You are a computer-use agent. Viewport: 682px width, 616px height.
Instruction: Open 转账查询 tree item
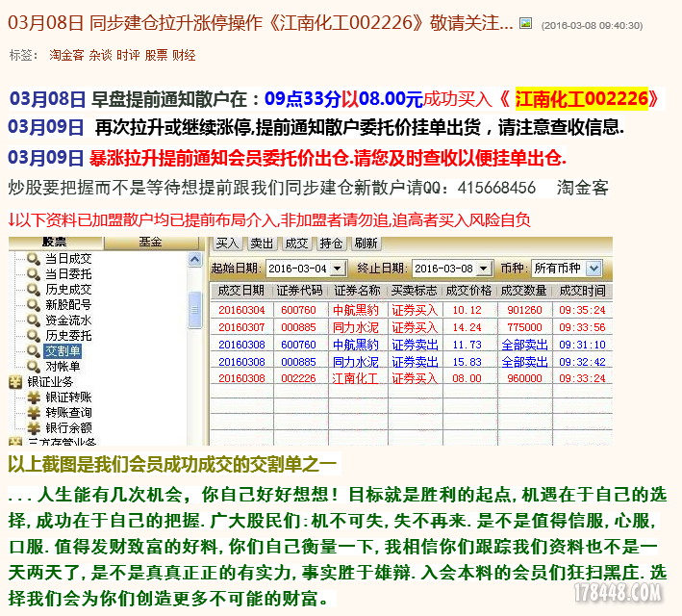68,412
